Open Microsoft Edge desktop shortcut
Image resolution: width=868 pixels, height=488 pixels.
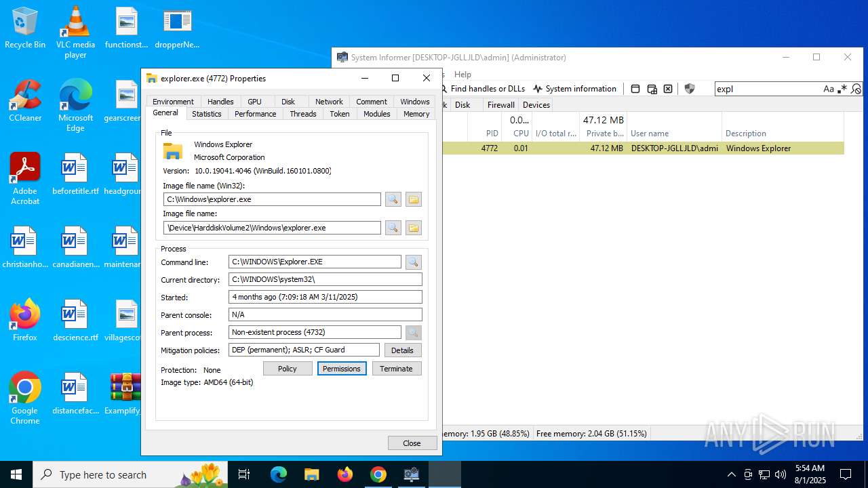pos(75,106)
